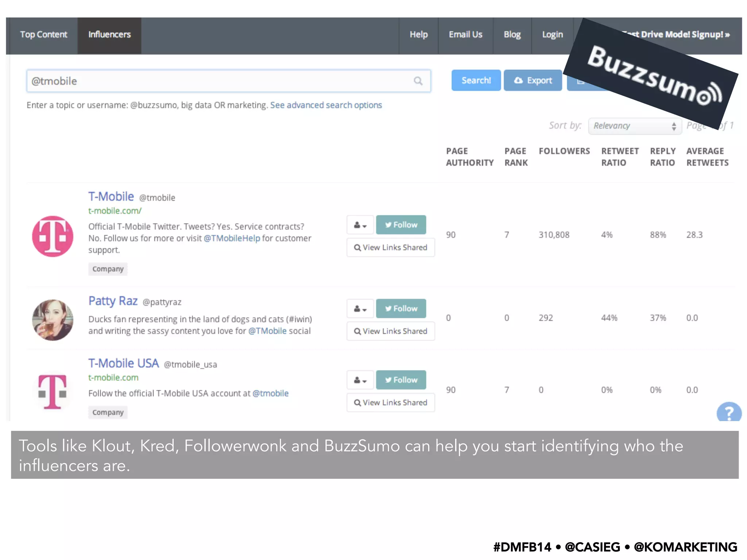Follow T-Mobile USA on Twitter
Image resolution: width=747 pixels, height=560 pixels.
pyautogui.click(x=401, y=380)
